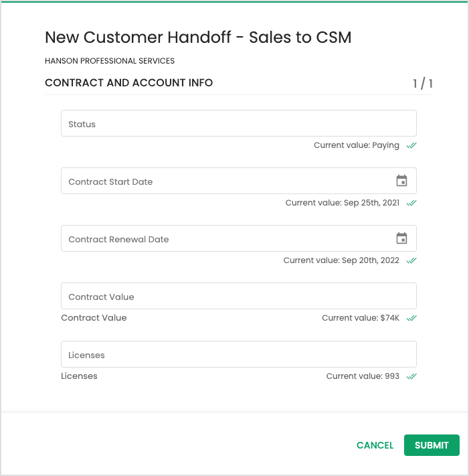The width and height of the screenshot is (469, 476).
Task: Click the Contract and Account Info heading
Action: coord(128,83)
